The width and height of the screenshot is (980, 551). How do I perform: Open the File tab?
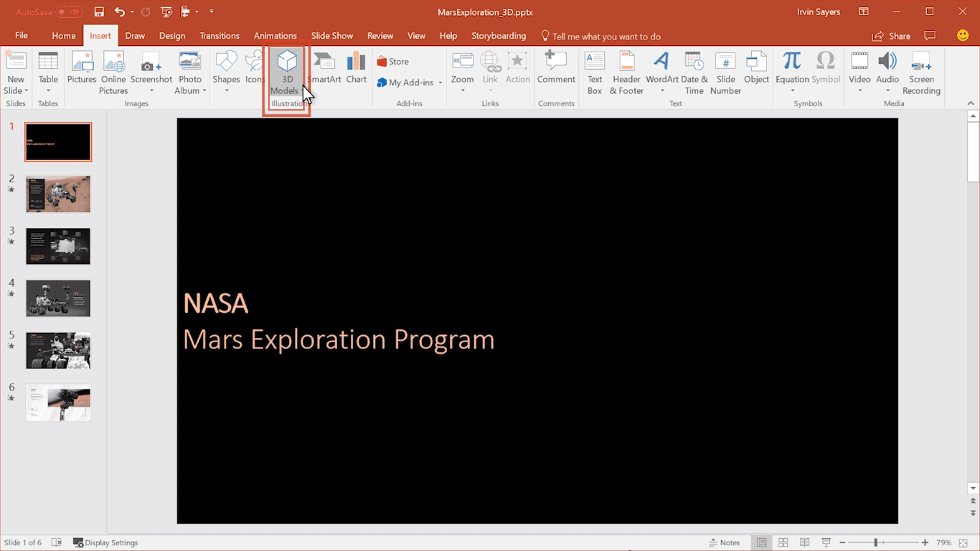point(22,36)
